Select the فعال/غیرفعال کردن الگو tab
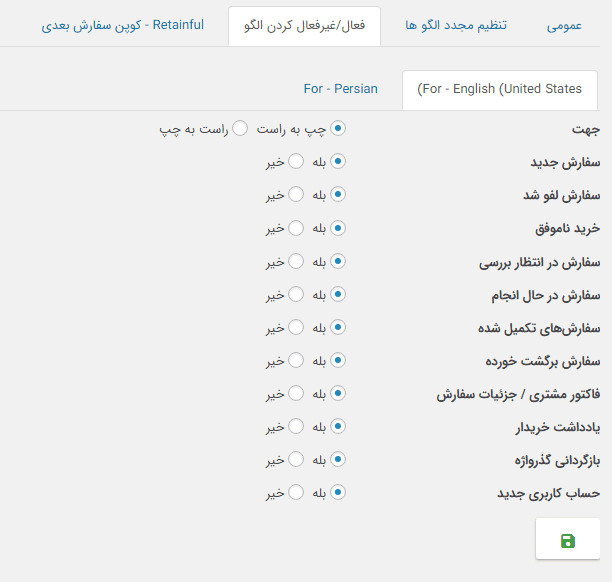Screen dimensions: 612x582 [304, 26]
